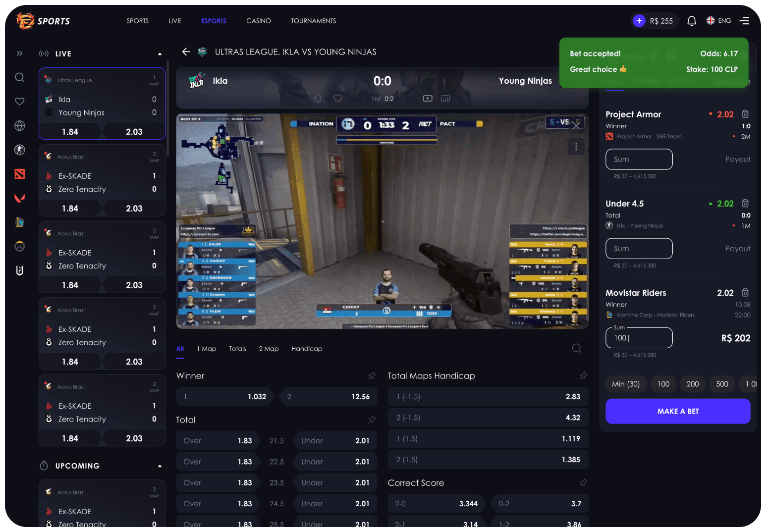
Task: Open the CASINO top menu
Action: pyautogui.click(x=259, y=21)
